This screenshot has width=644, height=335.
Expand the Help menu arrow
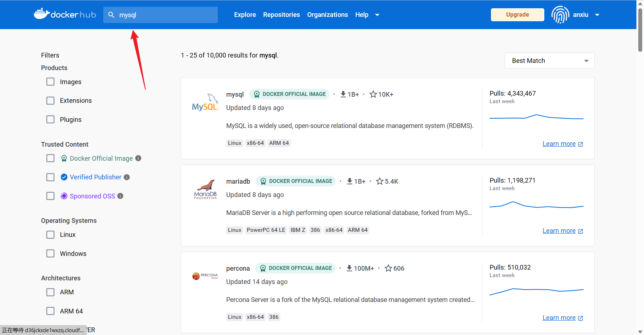pyautogui.click(x=377, y=15)
